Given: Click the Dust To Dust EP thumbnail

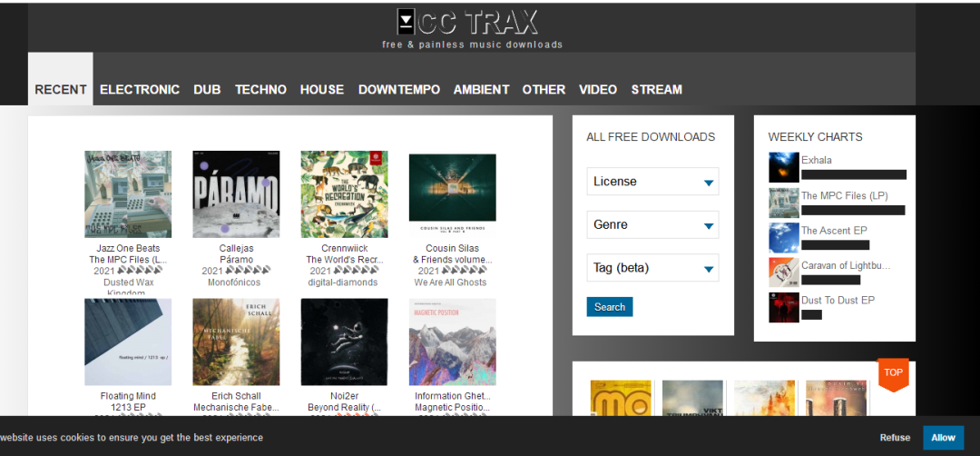Looking at the screenshot, I should click(784, 308).
